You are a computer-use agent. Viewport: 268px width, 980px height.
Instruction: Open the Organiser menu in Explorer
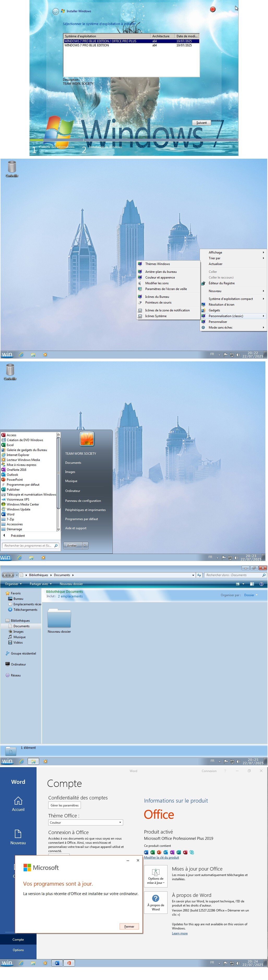pyautogui.click(x=13, y=584)
